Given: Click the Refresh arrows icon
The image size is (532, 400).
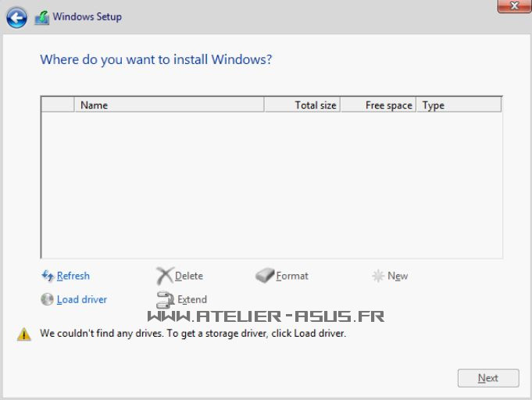Looking at the screenshot, I should pos(47,276).
